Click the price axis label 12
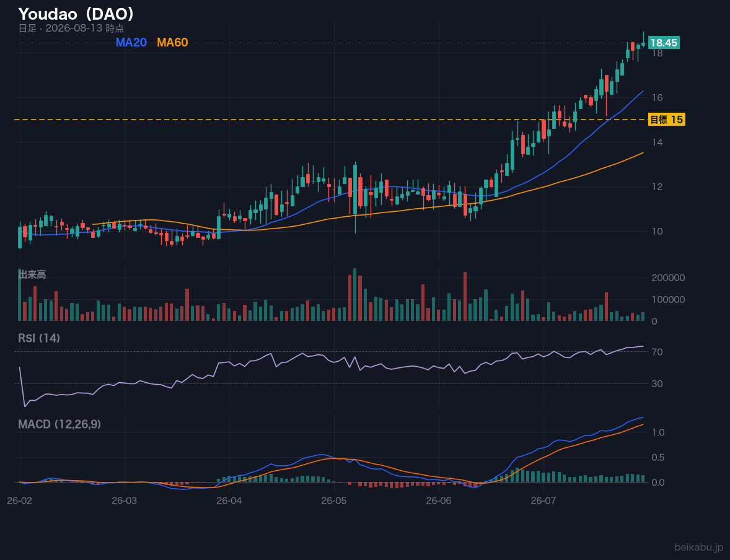 657,187
